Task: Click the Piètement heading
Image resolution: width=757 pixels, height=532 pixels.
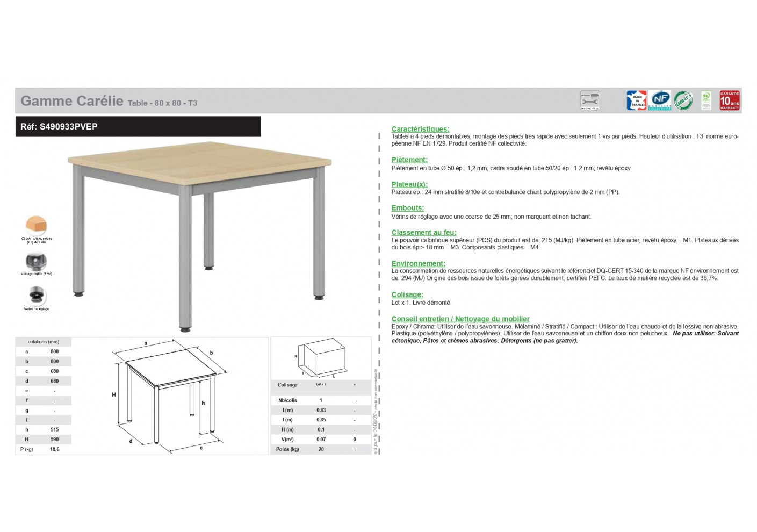Action: (x=409, y=160)
